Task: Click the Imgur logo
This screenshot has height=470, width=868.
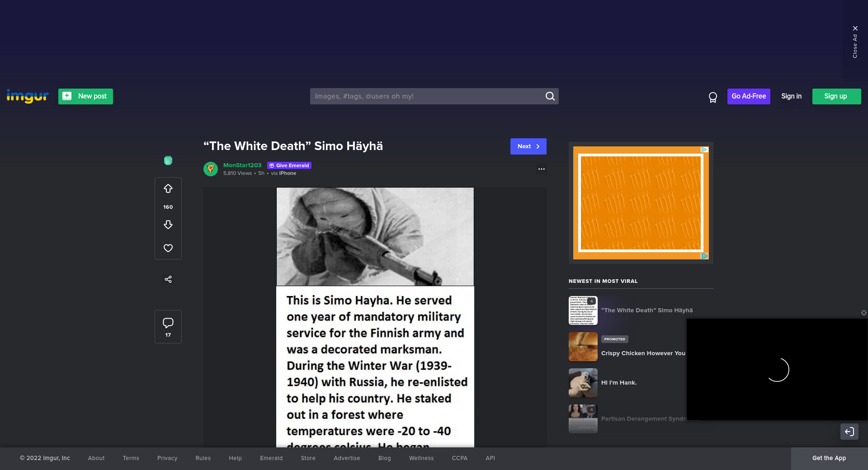Action: (x=28, y=96)
